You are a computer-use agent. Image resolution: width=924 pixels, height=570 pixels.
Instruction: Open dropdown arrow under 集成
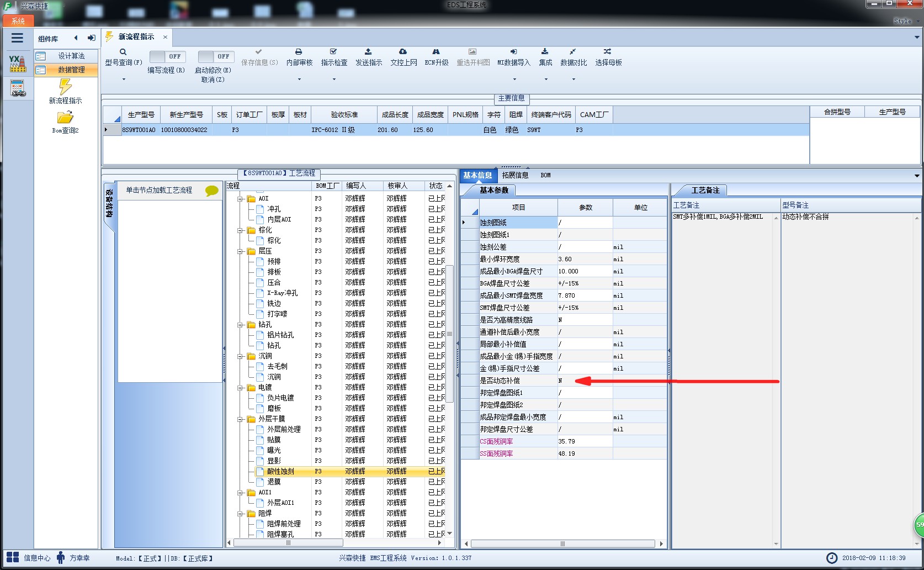click(546, 79)
